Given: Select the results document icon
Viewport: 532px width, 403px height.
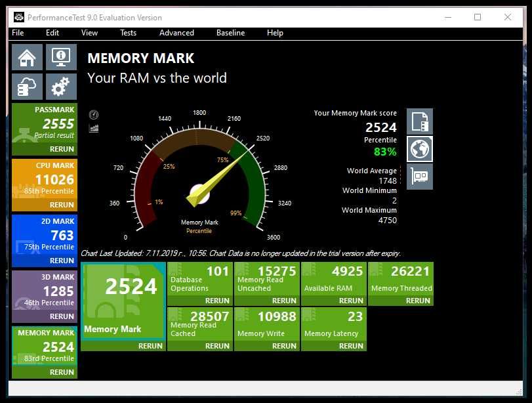Looking at the screenshot, I should coord(420,121).
